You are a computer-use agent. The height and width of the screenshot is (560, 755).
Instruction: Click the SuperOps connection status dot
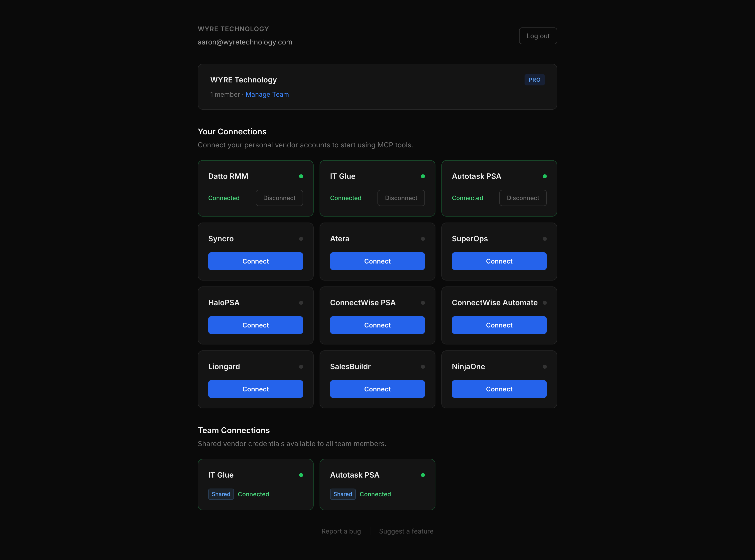pos(545,239)
